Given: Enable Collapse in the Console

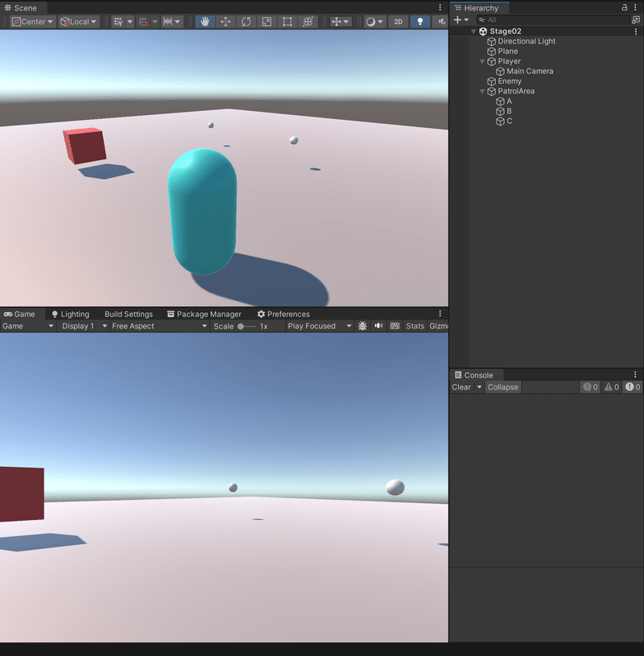Looking at the screenshot, I should [502, 387].
